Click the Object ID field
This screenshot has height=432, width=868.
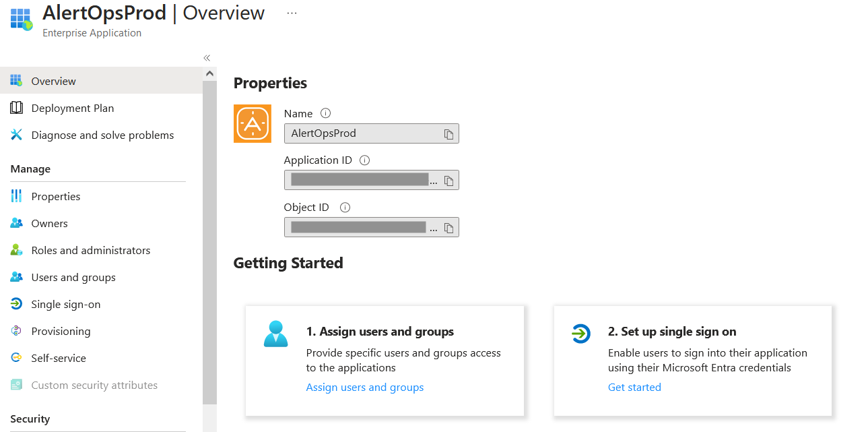(x=371, y=227)
